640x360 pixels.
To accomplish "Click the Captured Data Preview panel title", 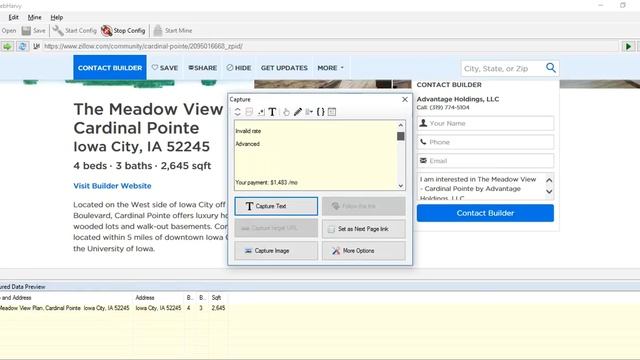I will [23, 287].
